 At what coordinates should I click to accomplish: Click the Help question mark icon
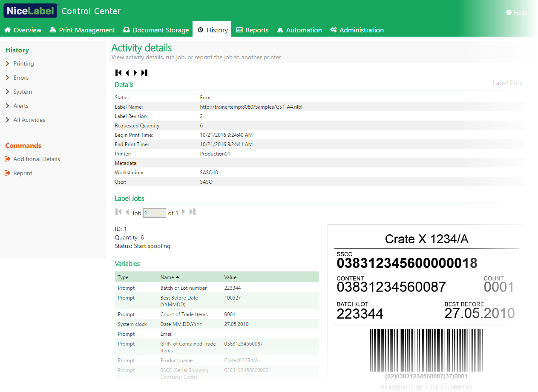[509, 13]
